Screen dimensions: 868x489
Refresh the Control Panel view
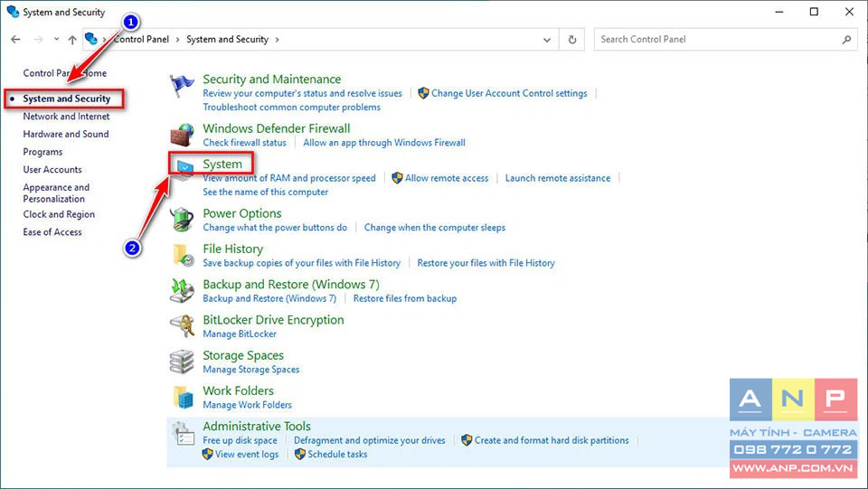coord(571,39)
